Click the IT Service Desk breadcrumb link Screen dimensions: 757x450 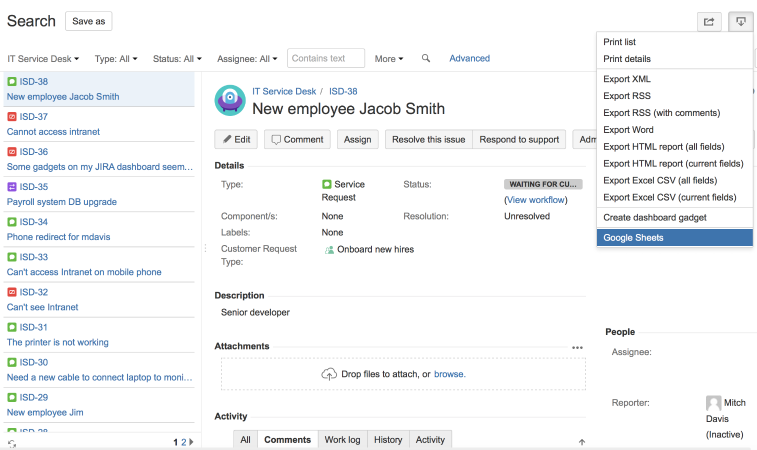[284, 91]
